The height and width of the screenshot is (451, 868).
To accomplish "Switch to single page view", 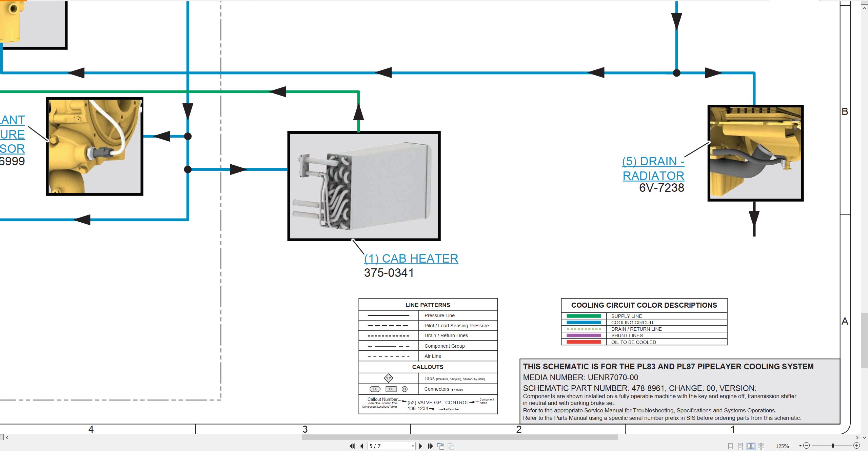I will pos(730,446).
